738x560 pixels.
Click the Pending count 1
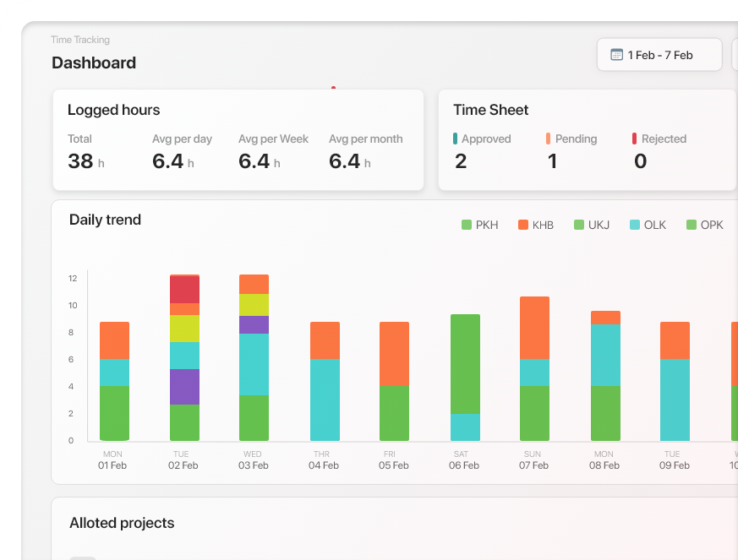[x=553, y=161]
